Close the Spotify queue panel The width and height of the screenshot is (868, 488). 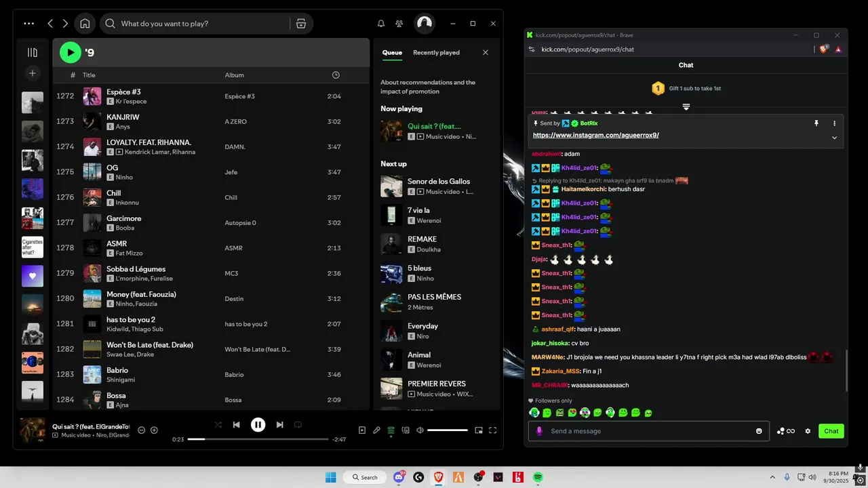pos(486,52)
